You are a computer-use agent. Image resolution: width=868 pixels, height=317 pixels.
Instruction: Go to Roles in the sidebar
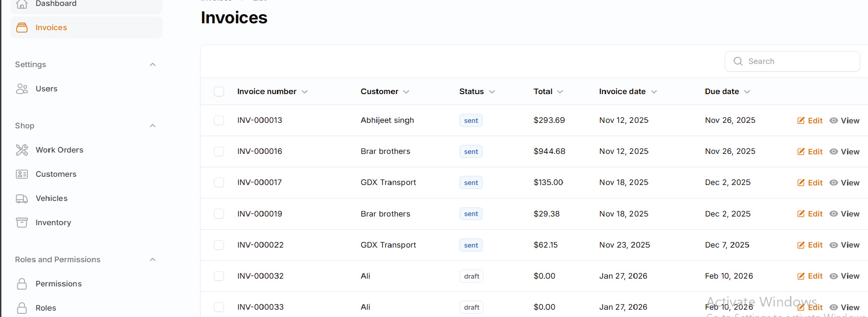tap(46, 308)
